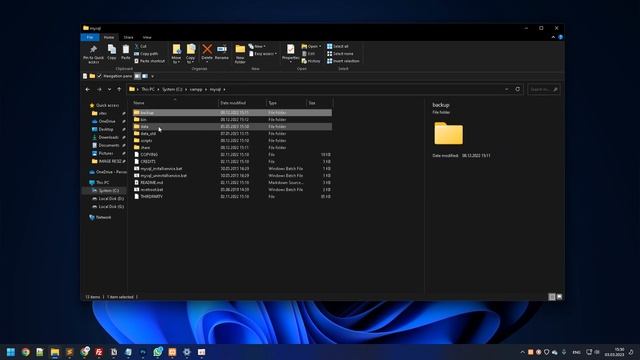Screen dimensions: 640x360
Task: Open Recent locations dropdown arrow
Action: 109,89
